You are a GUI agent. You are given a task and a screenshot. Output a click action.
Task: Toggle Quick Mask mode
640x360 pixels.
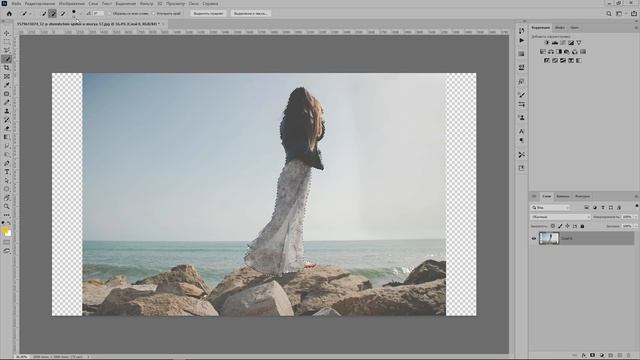(7, 242)
